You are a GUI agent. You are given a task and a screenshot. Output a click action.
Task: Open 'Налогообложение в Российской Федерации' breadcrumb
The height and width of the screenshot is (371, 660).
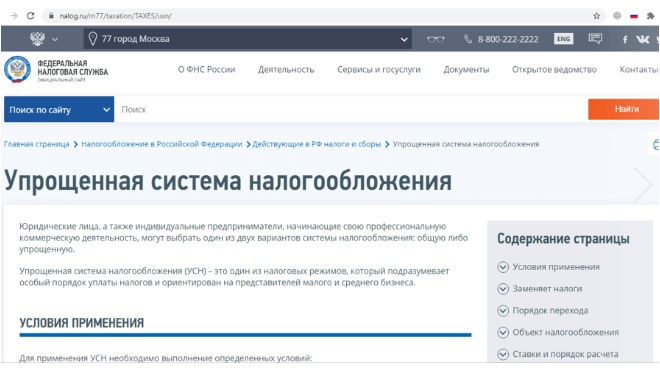pyautogui.click(x=162, y=144)
